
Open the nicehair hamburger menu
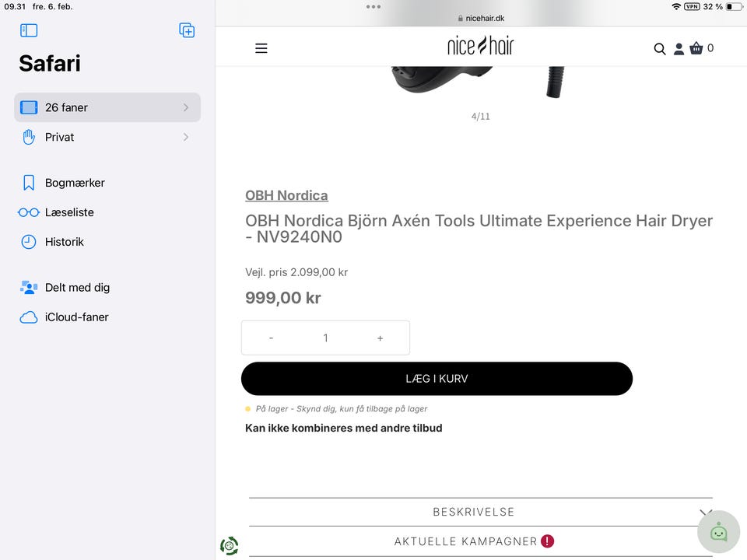click(x=261, y=48)
